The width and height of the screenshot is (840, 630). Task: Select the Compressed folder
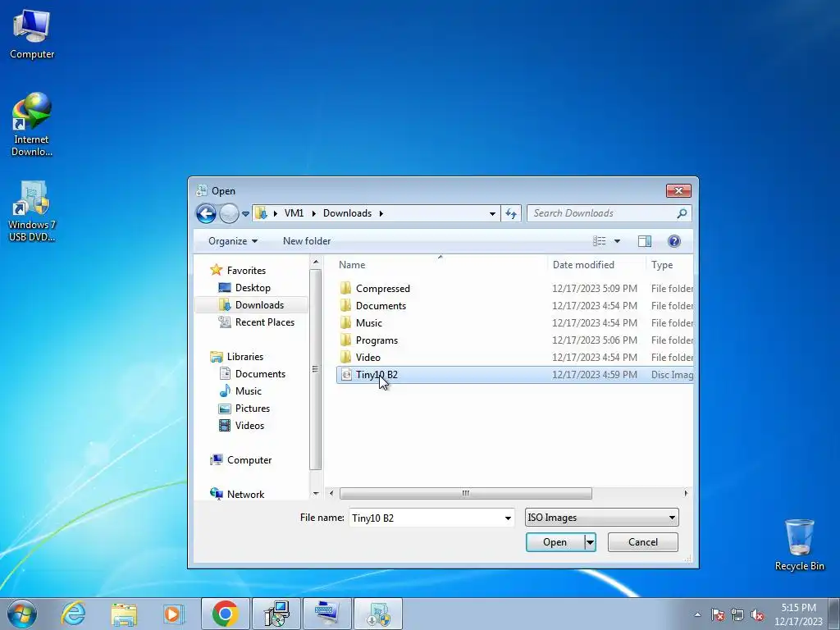tap(515, 288)
